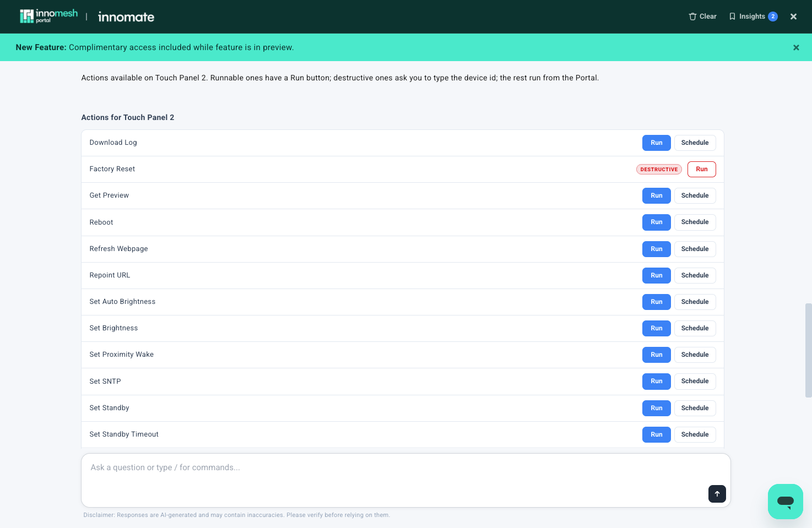Screen dimensions: 812x528
Task: Click the innomate title text
Action: (x=126, y=17)
